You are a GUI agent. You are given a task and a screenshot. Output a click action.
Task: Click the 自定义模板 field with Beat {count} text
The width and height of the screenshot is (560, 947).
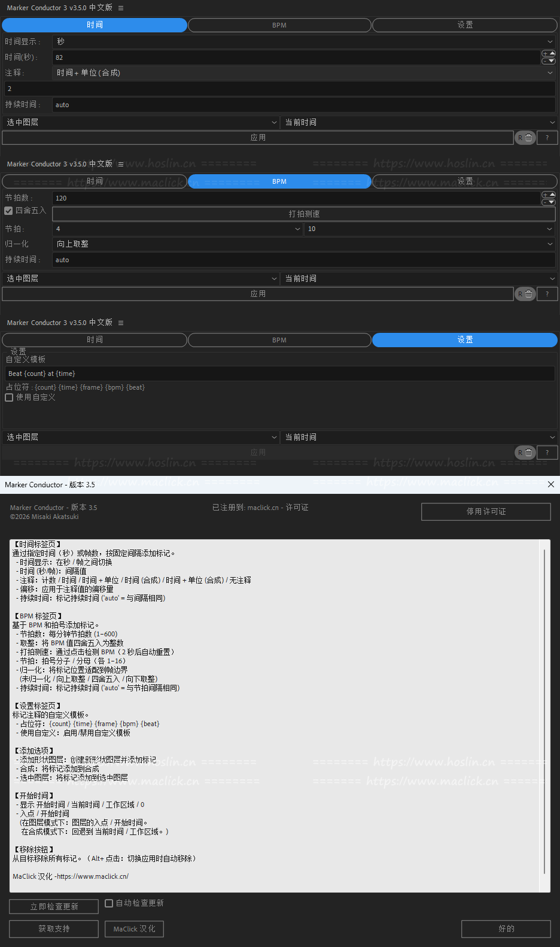click(280, 374)
